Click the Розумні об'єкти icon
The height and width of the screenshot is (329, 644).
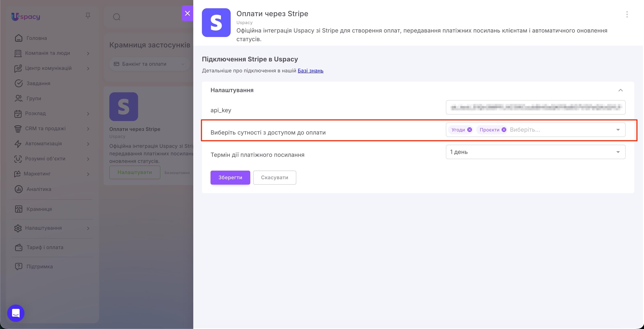[x=18, y=159]
